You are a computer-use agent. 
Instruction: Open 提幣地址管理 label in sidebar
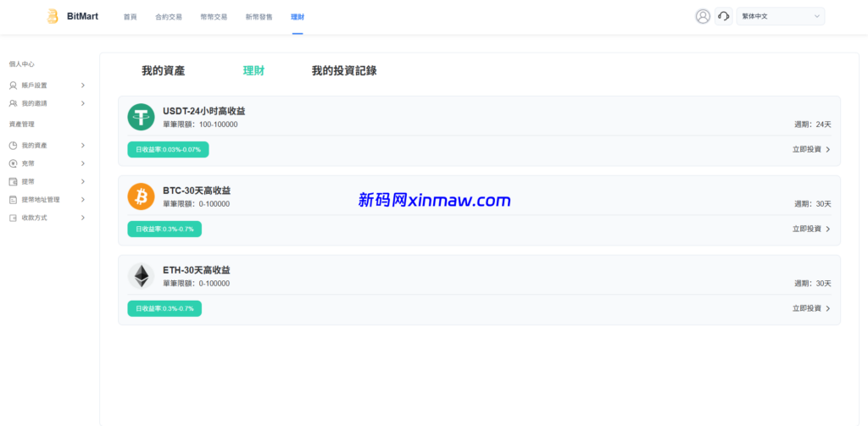coord(41,200)
